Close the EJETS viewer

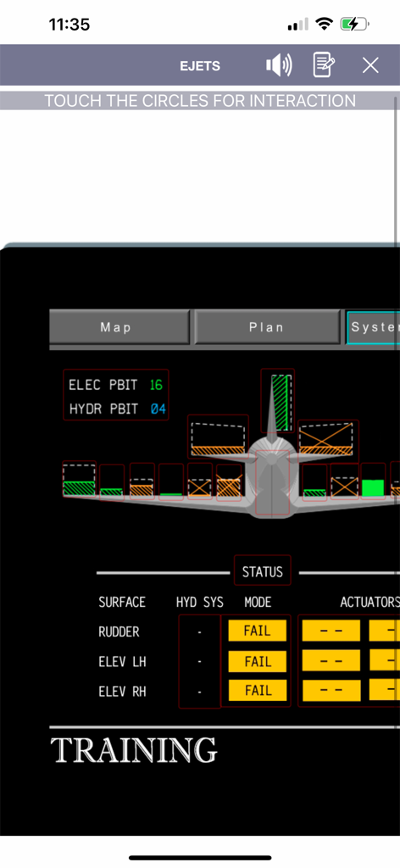(370, 66)
